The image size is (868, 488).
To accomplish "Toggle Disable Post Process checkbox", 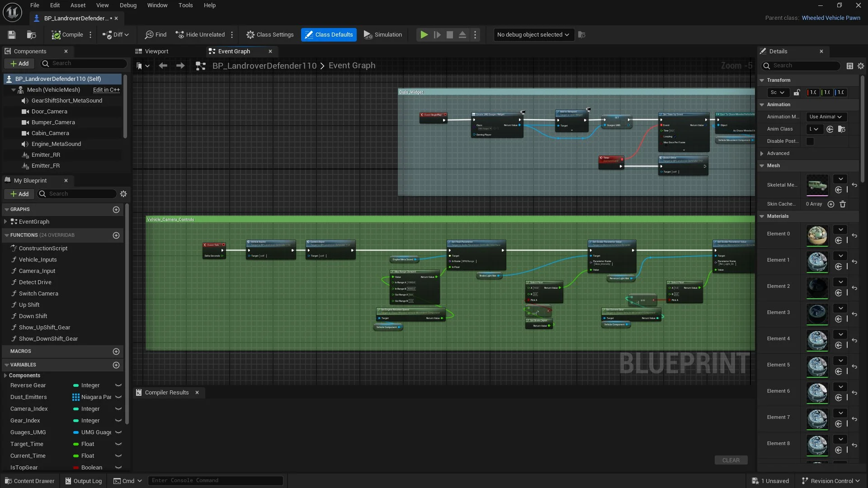I will coord(810,141).
